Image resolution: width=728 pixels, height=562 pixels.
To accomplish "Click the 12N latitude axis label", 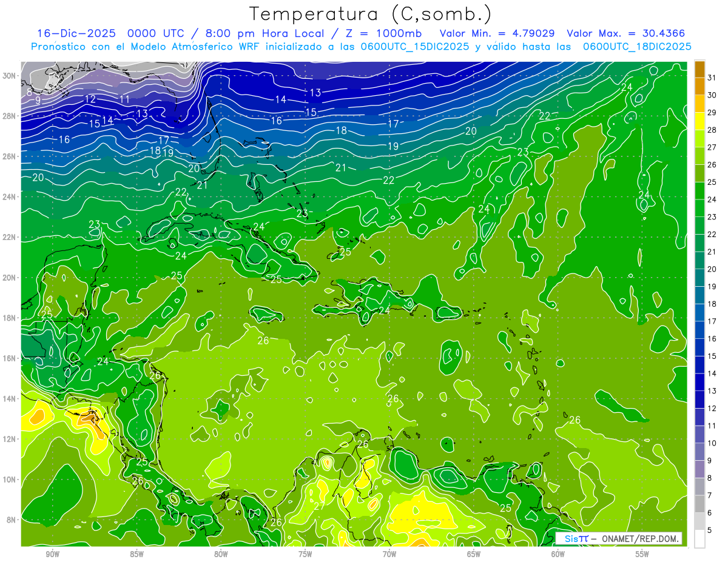I will [x=10, y=439].
